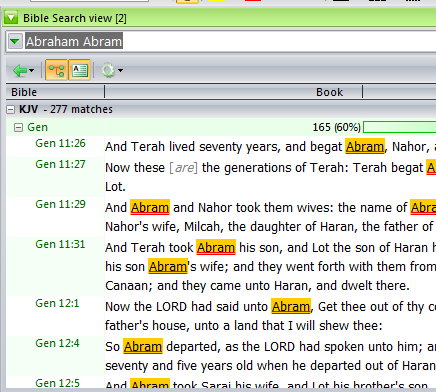Click the verse line "Lot."
The height and width of the screenshot is (392, 436).
tap(115, 187)
